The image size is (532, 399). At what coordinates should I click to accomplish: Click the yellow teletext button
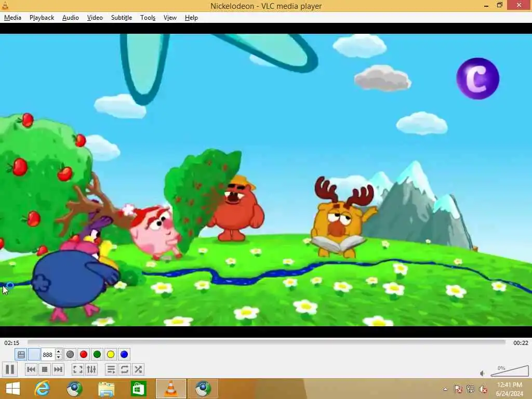point(111,354)
